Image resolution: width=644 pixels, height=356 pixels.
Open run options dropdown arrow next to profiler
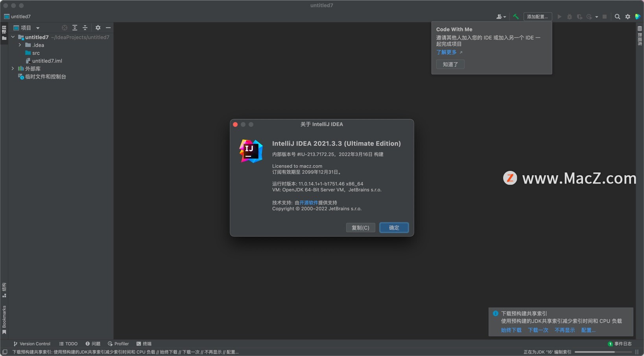pyautogui.click(x=596, y=17)
